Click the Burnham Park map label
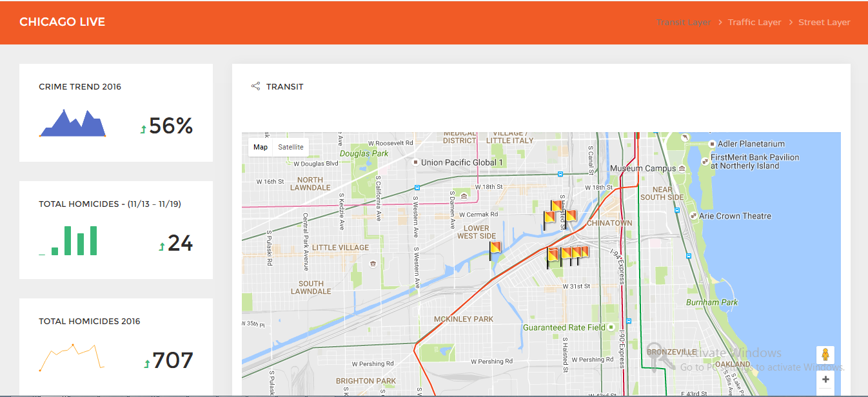 click(x=712, y=302)
